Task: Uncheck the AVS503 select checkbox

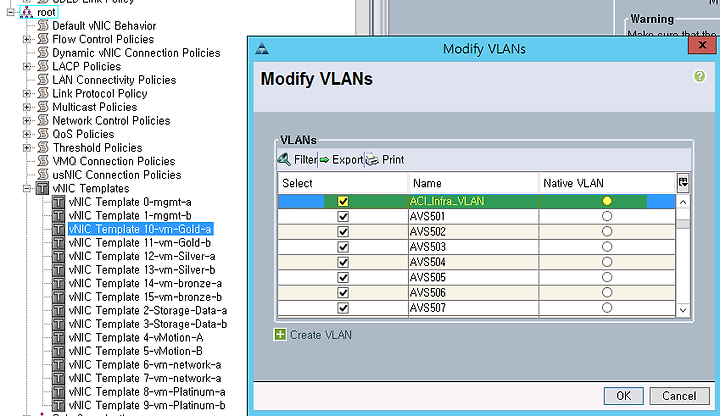Action: pyautogui.click(x=343, y=247)
